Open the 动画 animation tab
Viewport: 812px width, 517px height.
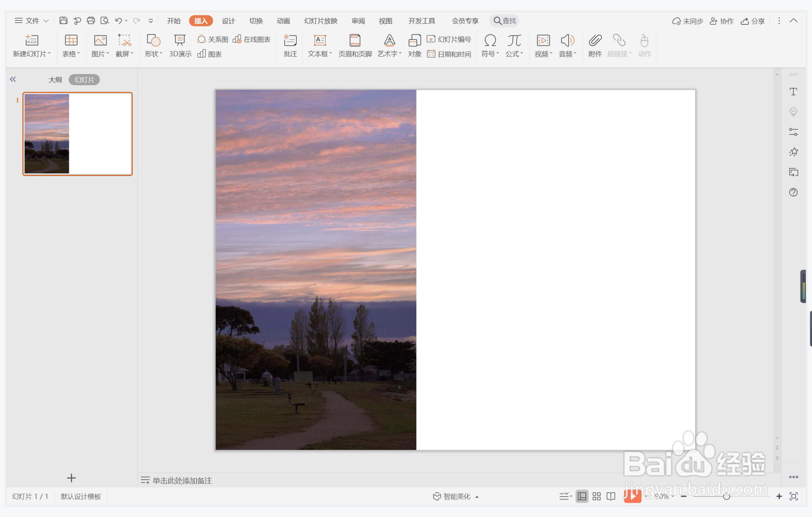(x=283, y=21)
